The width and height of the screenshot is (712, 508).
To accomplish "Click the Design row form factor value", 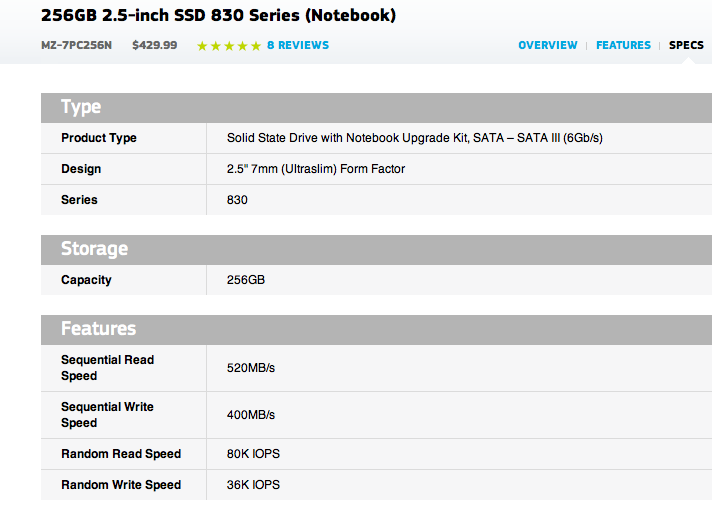I will pos(316,169).
